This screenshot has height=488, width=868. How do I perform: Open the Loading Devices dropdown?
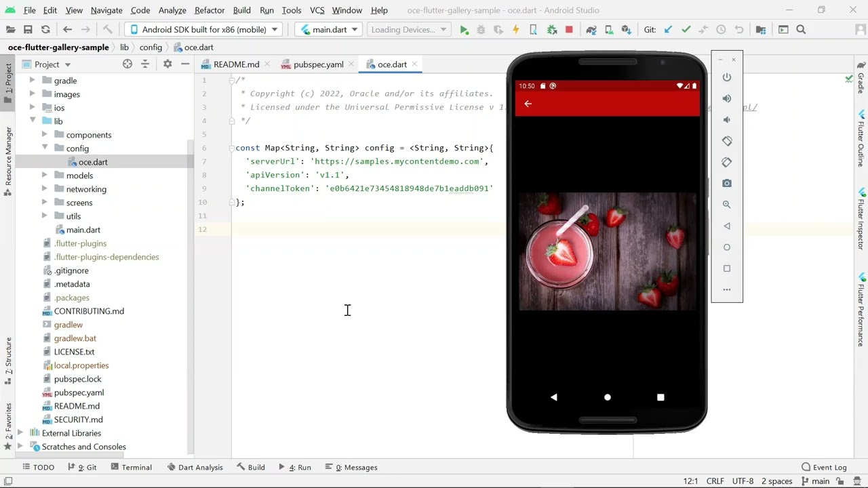click(x=409, y=30)
